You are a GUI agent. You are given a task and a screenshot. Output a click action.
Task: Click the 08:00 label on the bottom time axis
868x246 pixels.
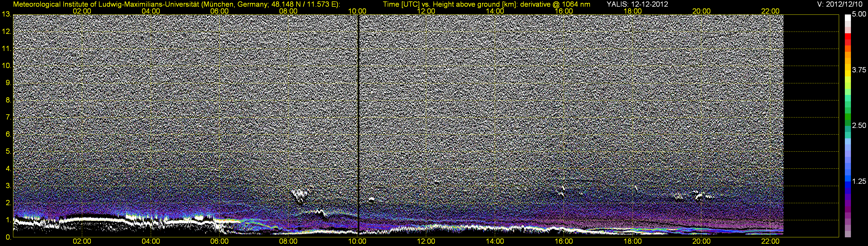[288, 241]
